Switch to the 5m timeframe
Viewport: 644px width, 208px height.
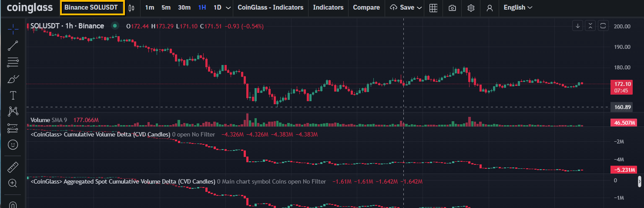coord(166,7)
